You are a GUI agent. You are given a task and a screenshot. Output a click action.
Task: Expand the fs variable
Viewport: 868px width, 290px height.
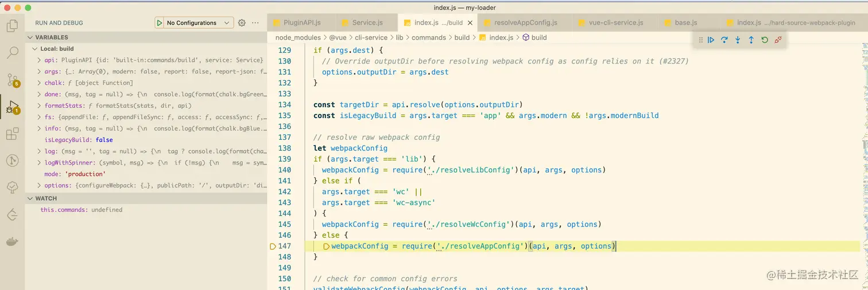[x=39, y=117]
